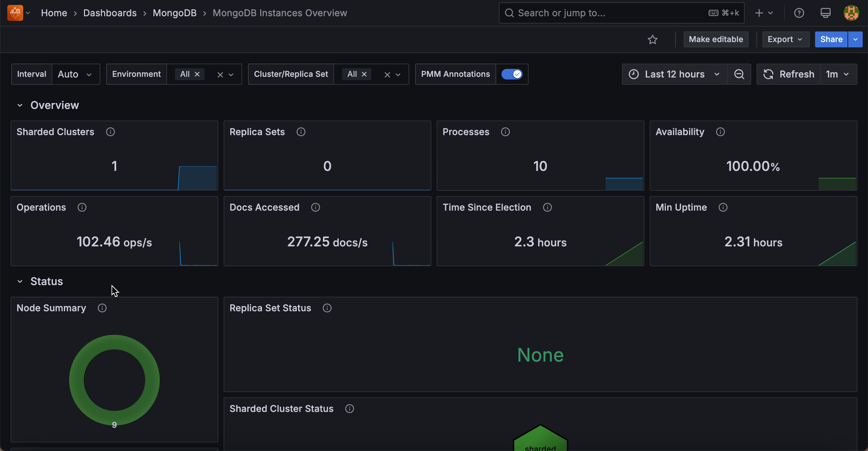
Task: Open the help question mark icon
Action: click(799, 13)
